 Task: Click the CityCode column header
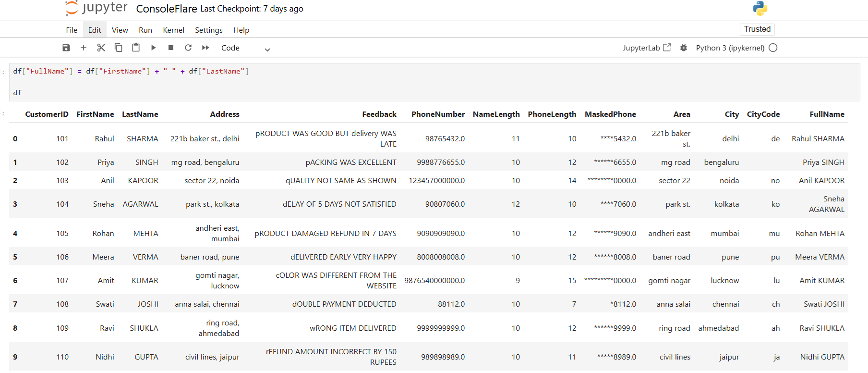coord(763,114)
